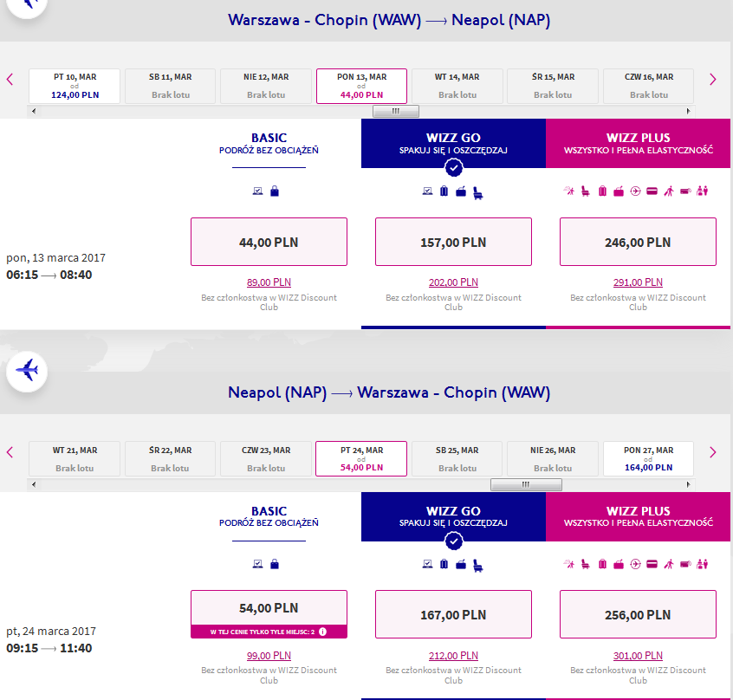Choose the outbound BASIC fare 44,00 PLN
This screenshot has height=700, width=733.
[269, 242]
